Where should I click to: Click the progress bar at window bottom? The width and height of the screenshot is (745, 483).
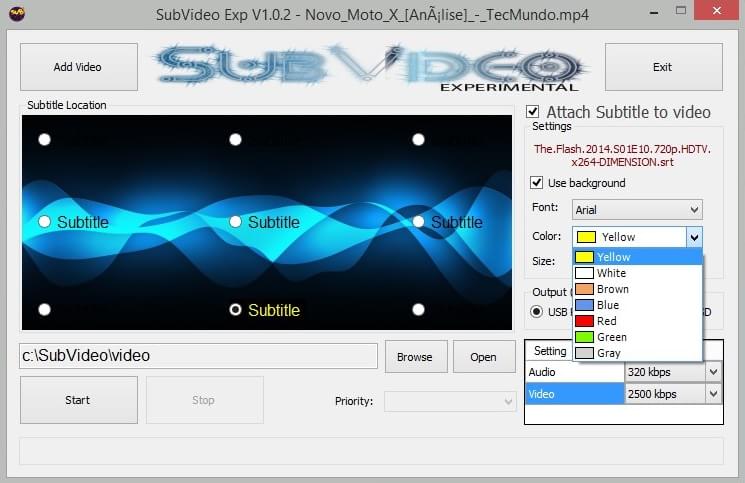point(371,451)
